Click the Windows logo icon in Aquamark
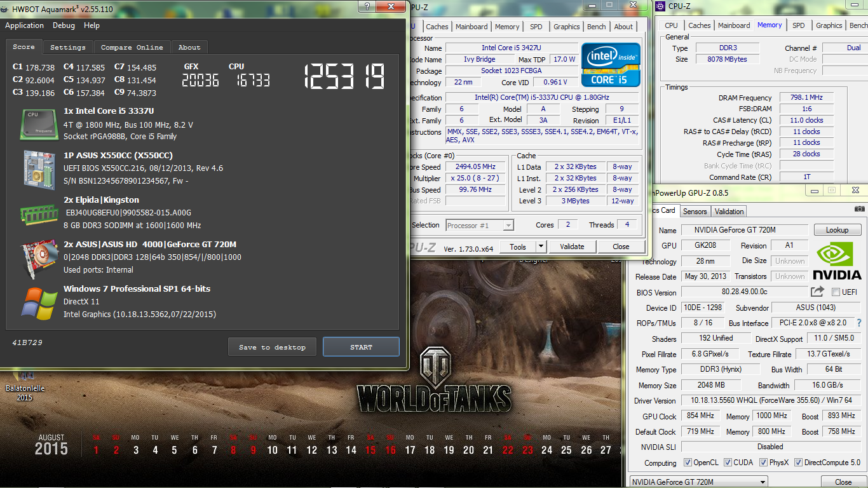Screen dimensions: 868x488 click(39, 303)
